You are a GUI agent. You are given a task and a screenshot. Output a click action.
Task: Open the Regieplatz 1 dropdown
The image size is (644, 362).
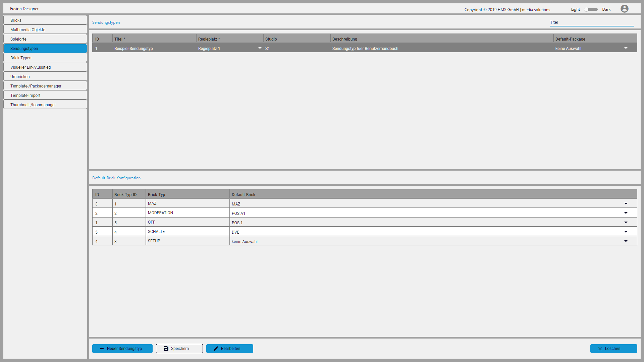[260, 48]
